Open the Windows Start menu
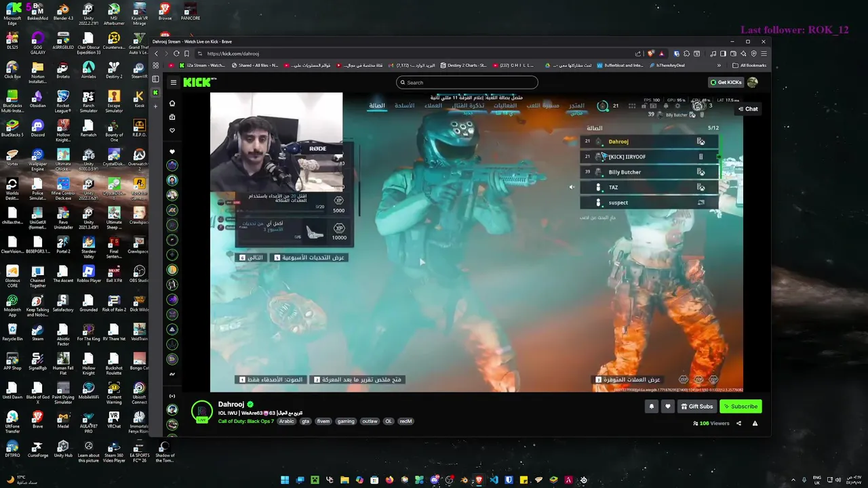 click(285, 480)
